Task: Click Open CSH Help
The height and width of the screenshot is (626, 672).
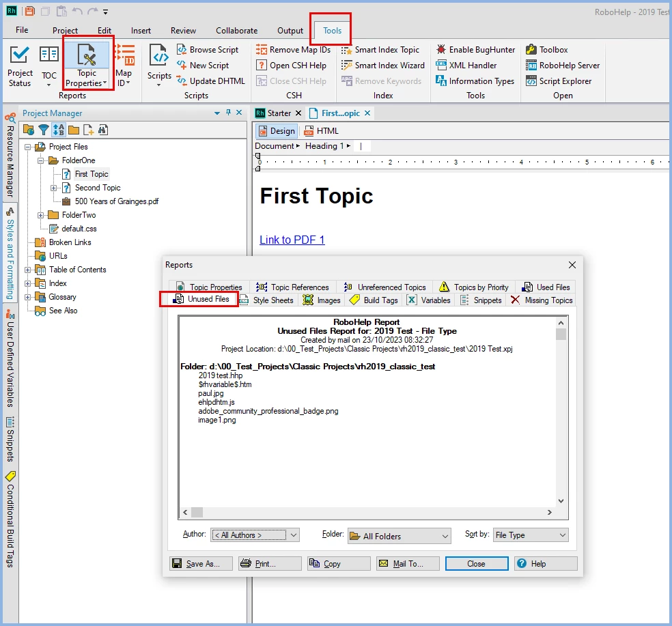Action: (291, 65)
